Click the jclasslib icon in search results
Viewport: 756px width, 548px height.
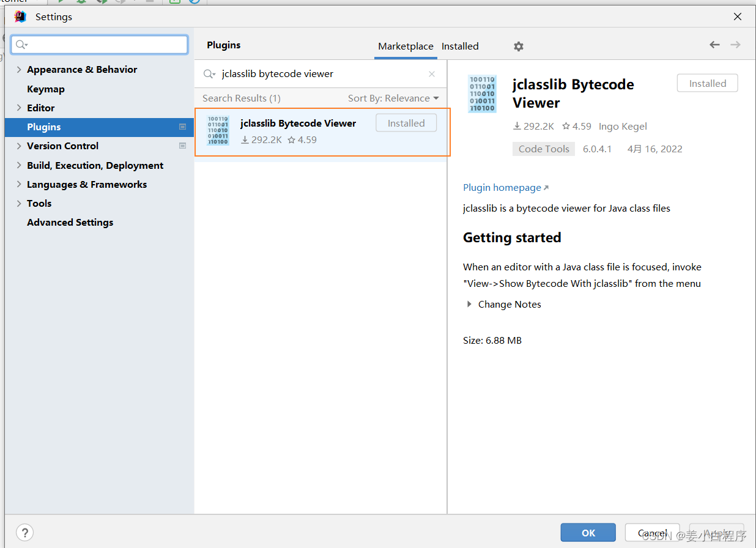pos(218,130)
